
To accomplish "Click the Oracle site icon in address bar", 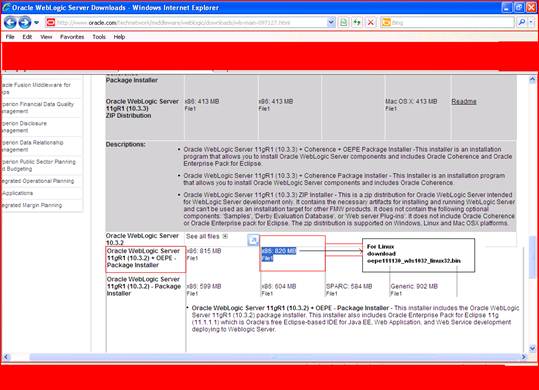I will coord(51,23).
